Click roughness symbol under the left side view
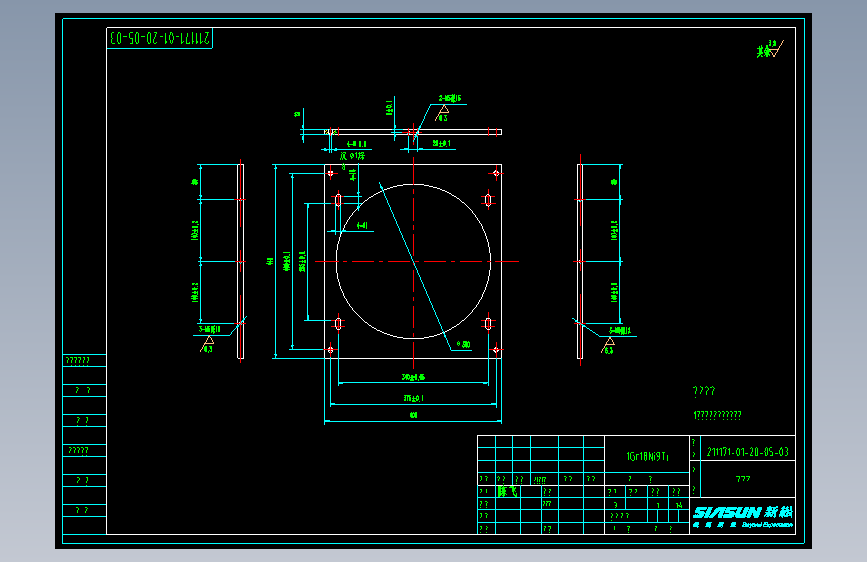867x562 pixels. point(207,345)
